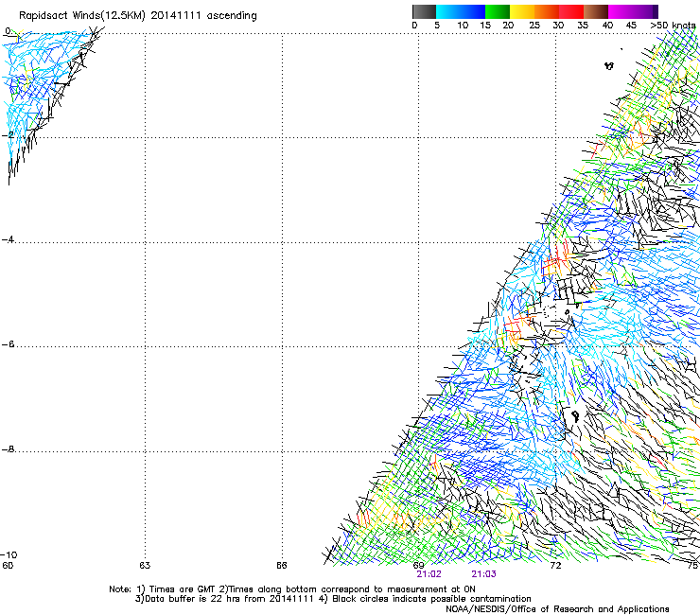Click the '35' label under the color bar
The image size is (700, 615).
(x=583, y=26)
